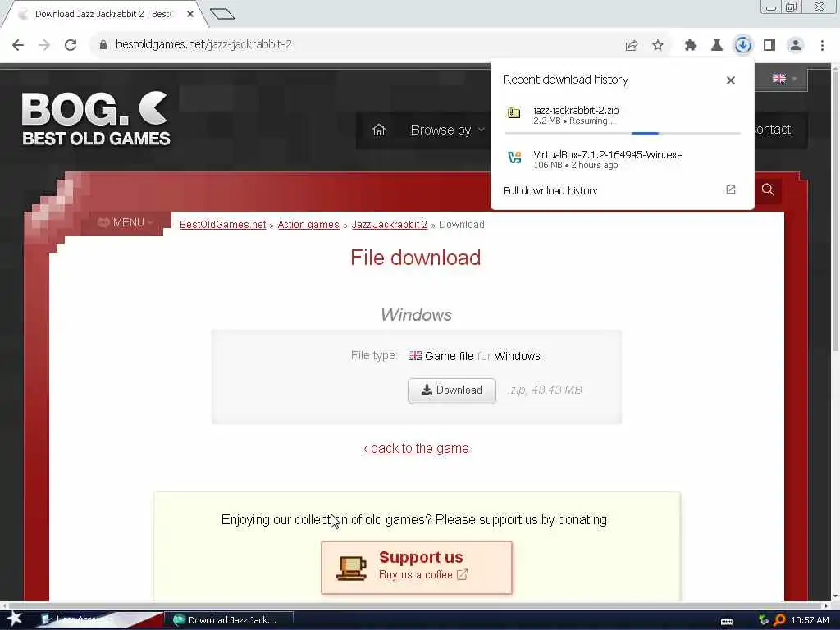Click the Start star icon on taskbar

[15, 619]
